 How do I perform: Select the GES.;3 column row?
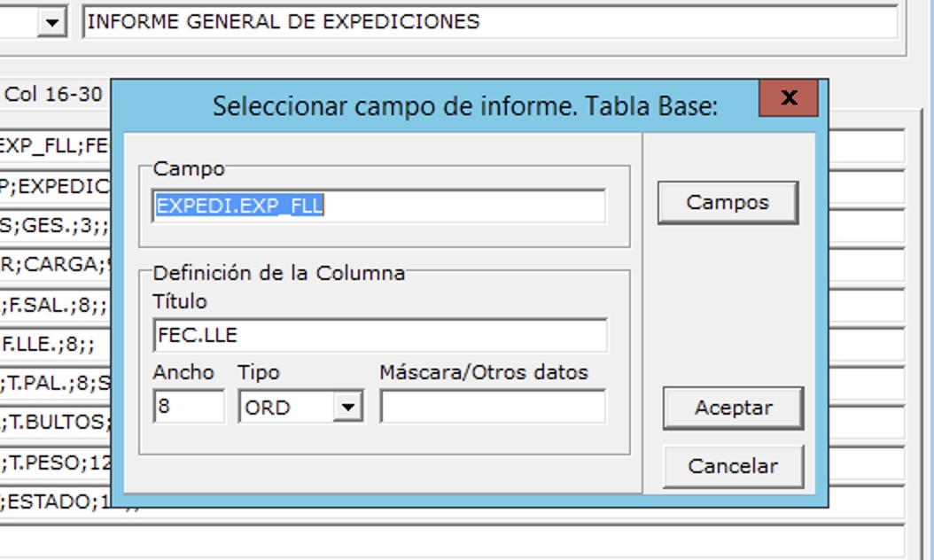tap(55, 226)
